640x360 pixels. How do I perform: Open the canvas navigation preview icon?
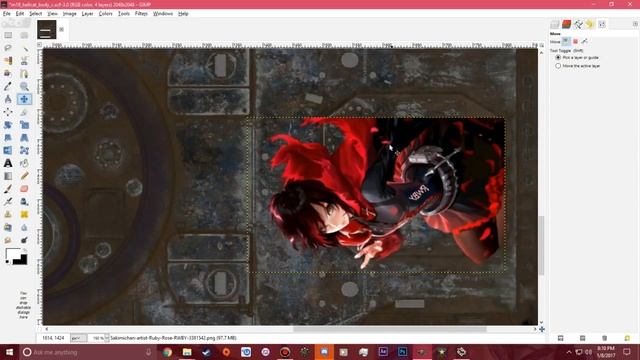(x=542, y=329)
